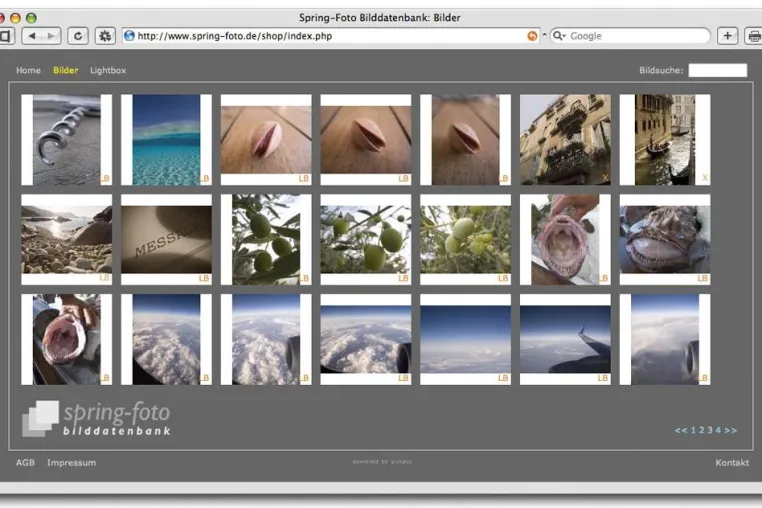Open the Venice gondola canal thumbnail

coord(665,140)
